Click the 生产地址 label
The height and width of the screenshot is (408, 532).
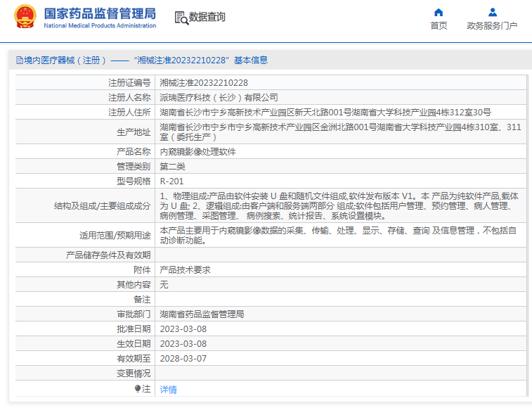click(134, 132)
